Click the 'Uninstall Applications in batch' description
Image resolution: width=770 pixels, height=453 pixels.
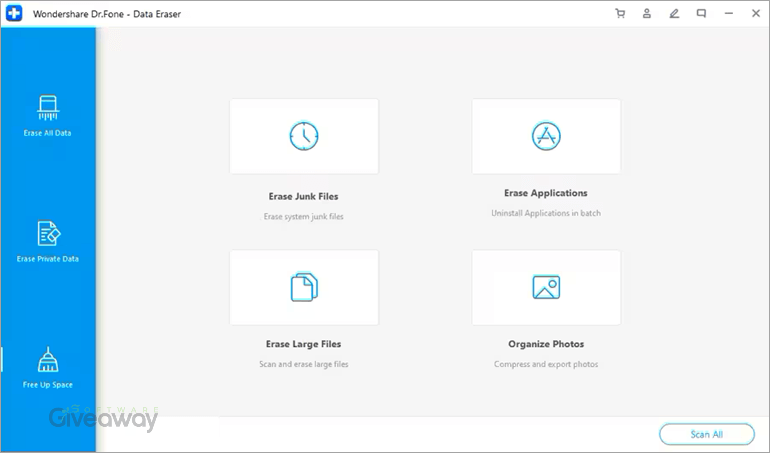pyautogui.click(x=546, y=213)
